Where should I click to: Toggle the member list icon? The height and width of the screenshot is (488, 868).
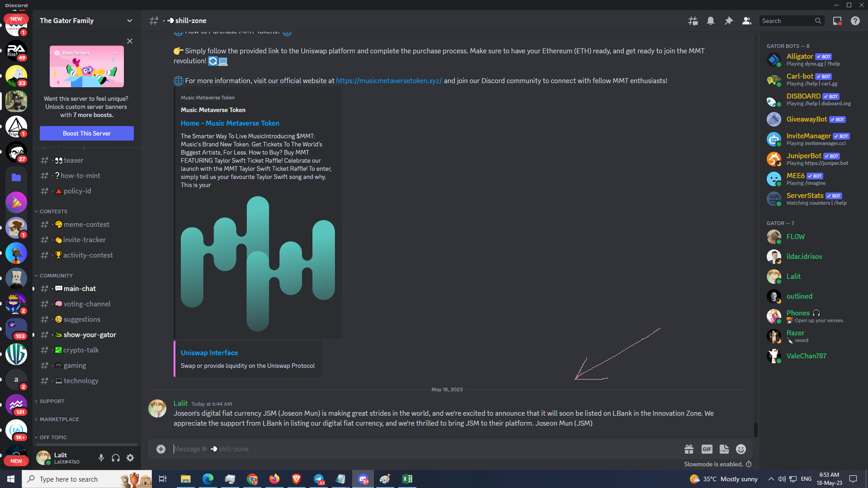pos(747,21)
